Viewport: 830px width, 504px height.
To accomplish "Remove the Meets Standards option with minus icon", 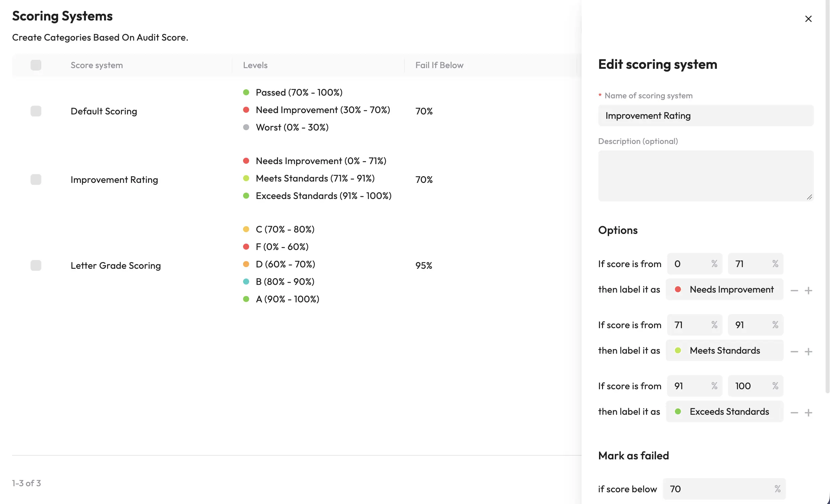I will pos(794,351).
